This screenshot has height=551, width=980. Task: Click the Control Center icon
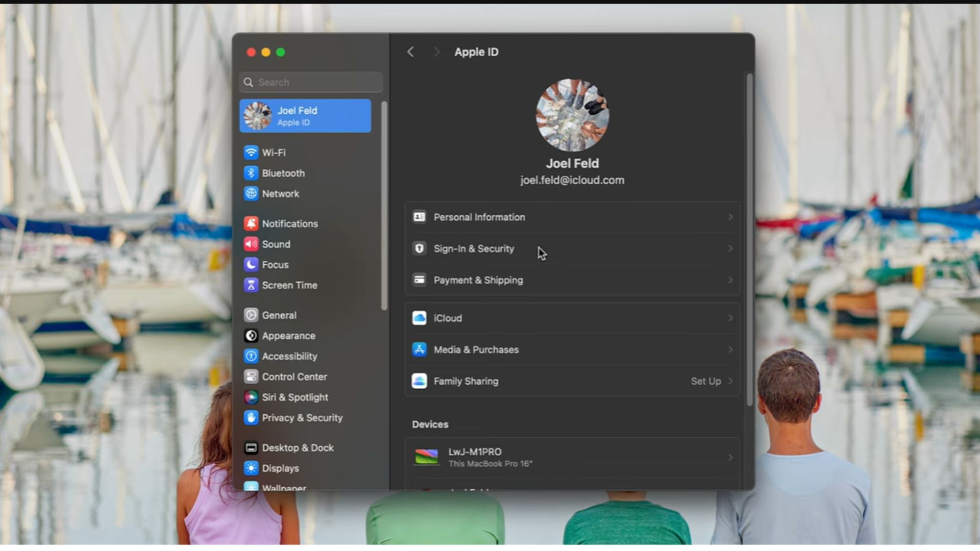point(251,377)
